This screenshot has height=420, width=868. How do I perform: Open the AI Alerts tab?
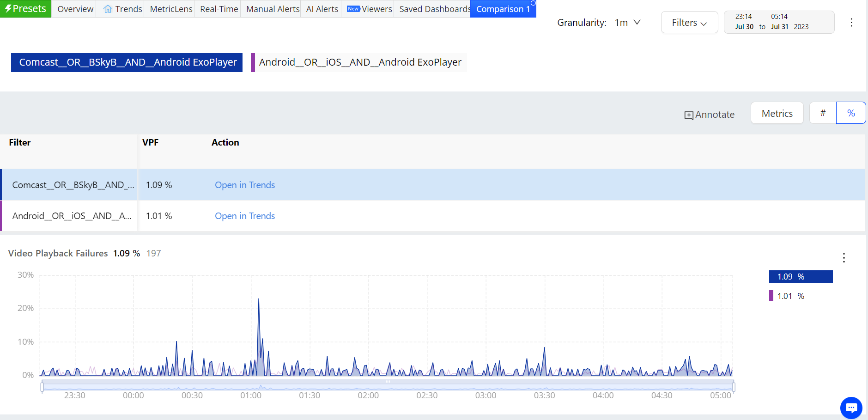click(322, 9)
